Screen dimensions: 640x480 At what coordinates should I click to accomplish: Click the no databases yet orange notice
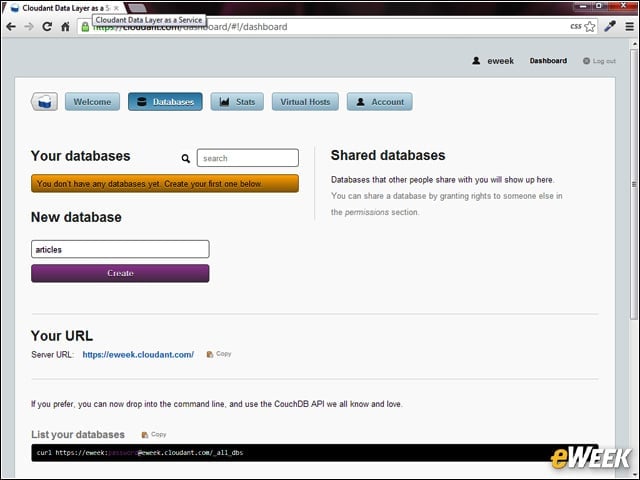click(165, 184)
